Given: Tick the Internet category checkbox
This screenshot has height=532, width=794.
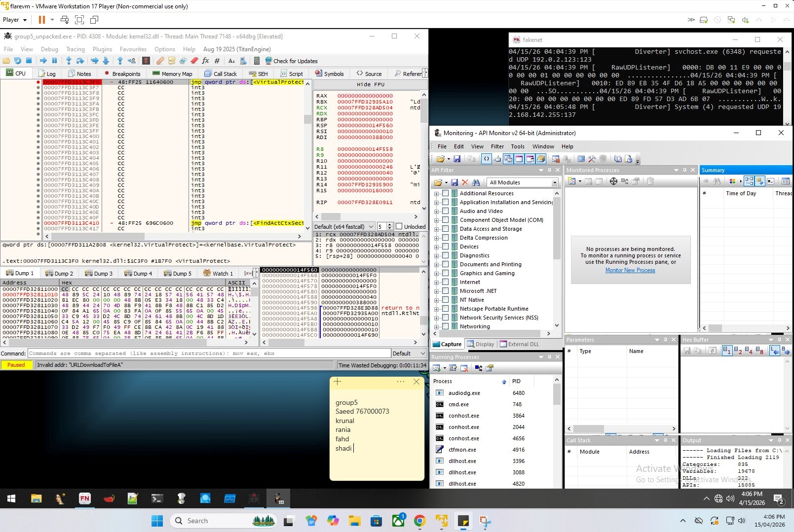Looking at the screenshot, I should click(446, 282).
